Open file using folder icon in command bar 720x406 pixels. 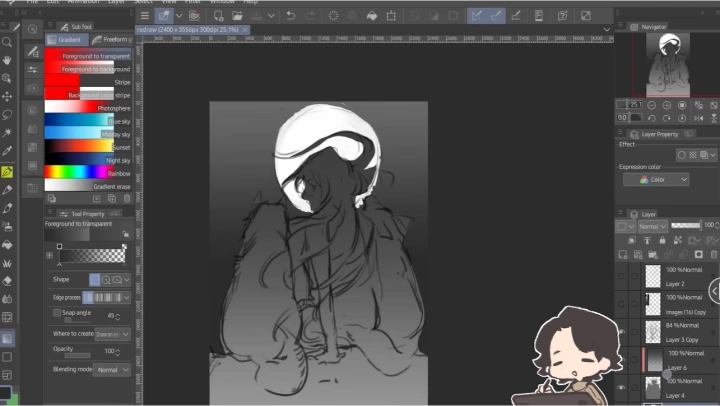[x=237, y=16]
